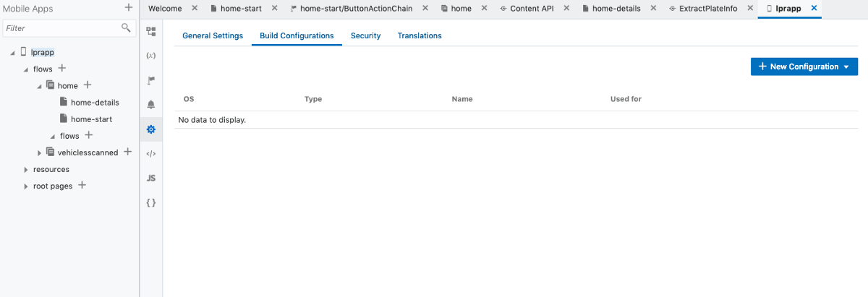Expand the resources folder
This screenshot has width=868, height=297.
coord(26,170)
